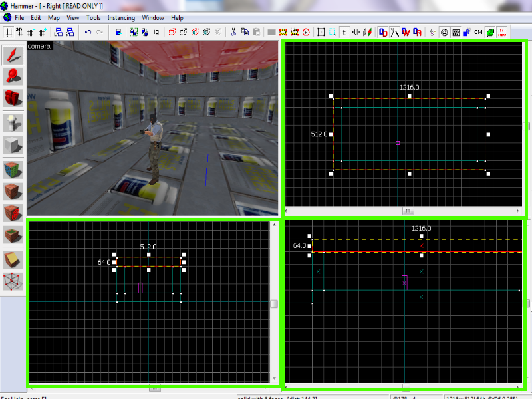The image size is (532, 399).
Task: Decrease grid size with smaller grid icon
Action: pyautogui.click(x=31, y=32)
